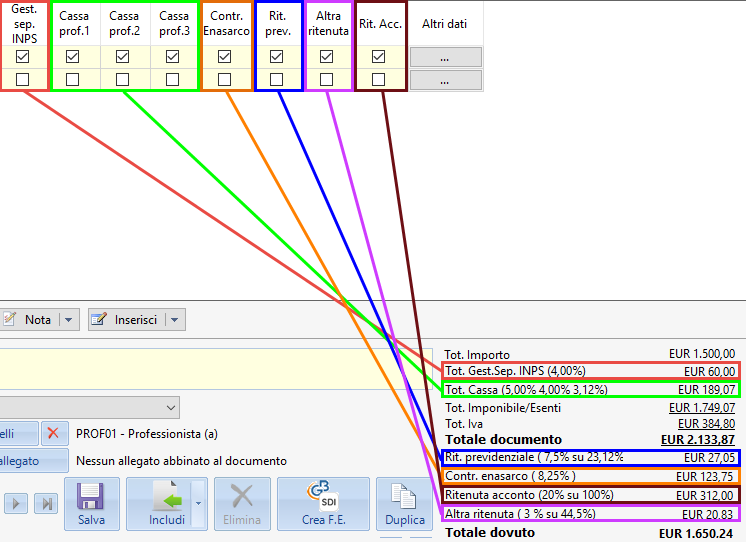This screenshot has height=542, width=746.
Task: Uncheck Cassa prof.3 in first row
Action: 172,57
